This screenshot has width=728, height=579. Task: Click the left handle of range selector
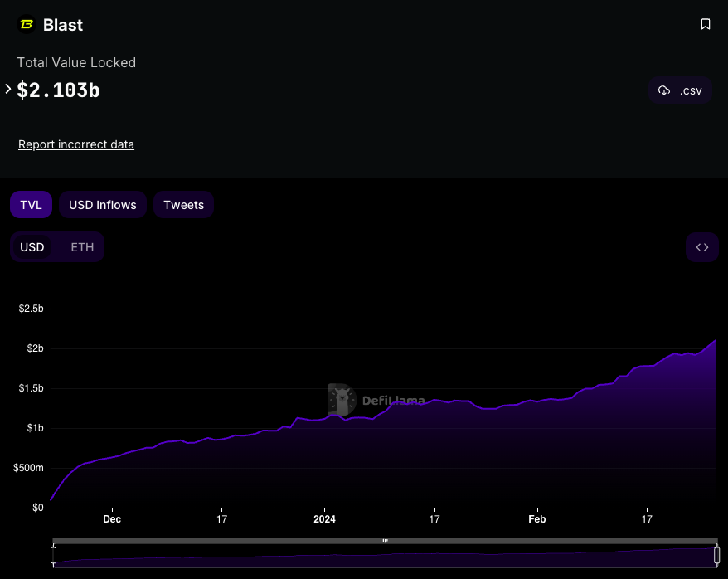pos(54,554)
